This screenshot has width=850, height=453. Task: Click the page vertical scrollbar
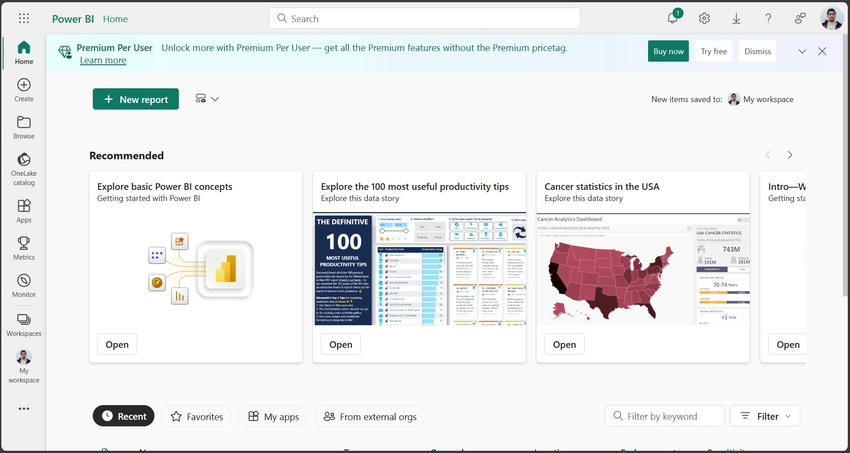tap(846, 165)
